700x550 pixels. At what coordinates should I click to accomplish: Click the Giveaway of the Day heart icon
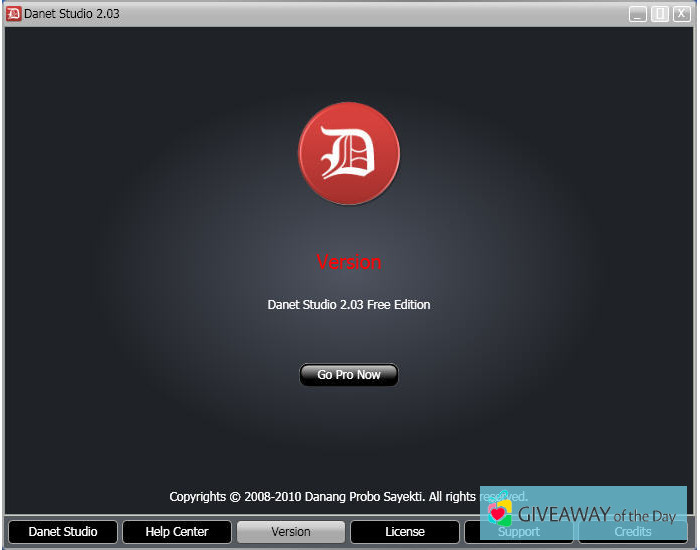[x=499, y=514]
